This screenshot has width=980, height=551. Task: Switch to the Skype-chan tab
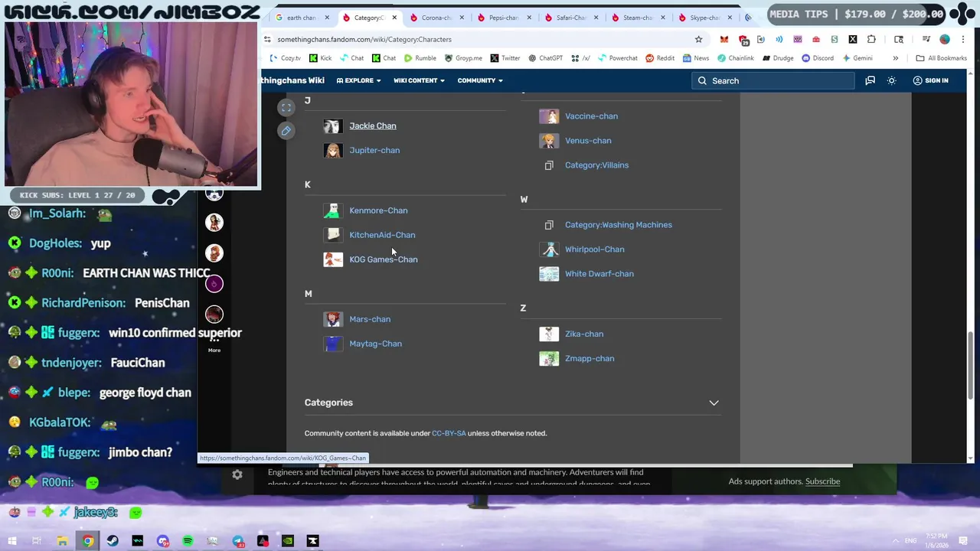point(704,18)
